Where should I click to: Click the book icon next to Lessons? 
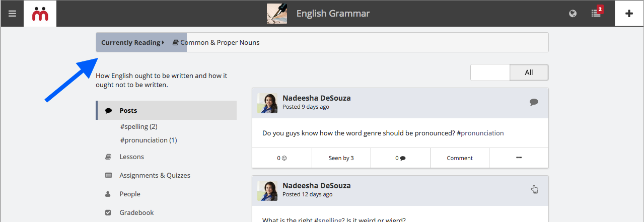pos(108,157)
